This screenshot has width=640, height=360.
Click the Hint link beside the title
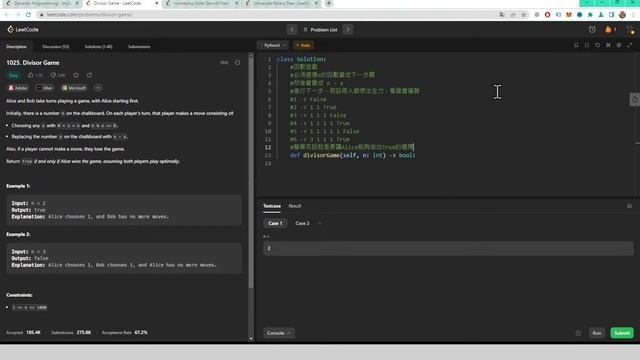224,62
